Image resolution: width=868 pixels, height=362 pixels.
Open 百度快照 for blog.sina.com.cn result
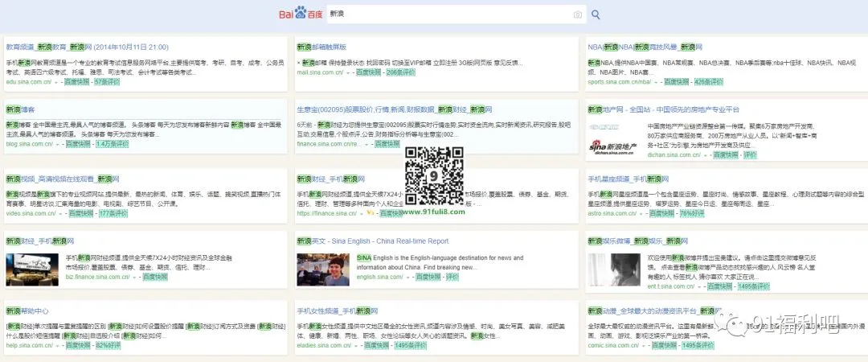[x=78, y=144]
